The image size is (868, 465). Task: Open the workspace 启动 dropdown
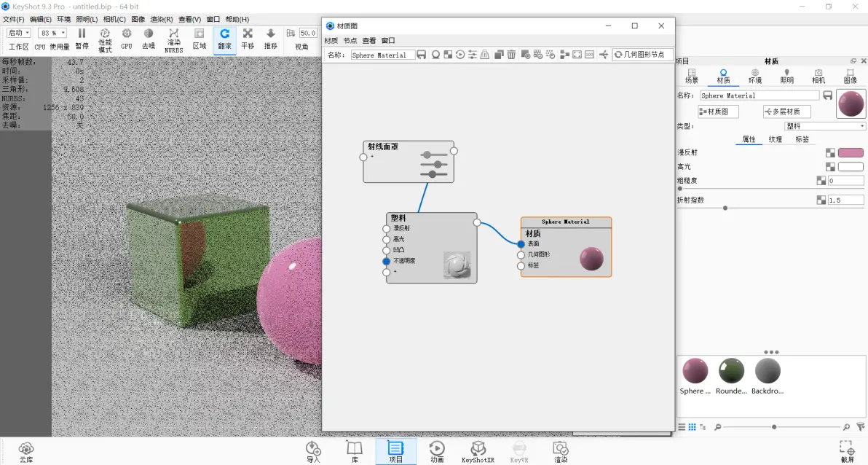click(x=18, y=34)
